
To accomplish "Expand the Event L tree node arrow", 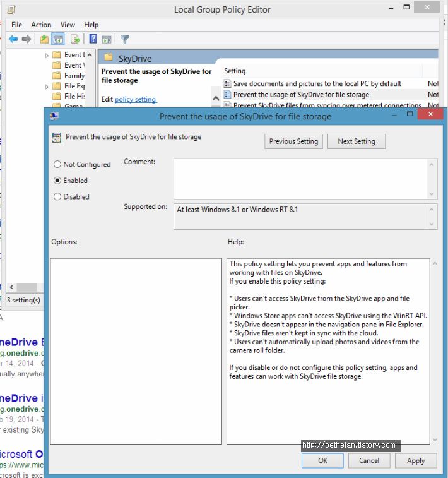I will tap(47, 56).
